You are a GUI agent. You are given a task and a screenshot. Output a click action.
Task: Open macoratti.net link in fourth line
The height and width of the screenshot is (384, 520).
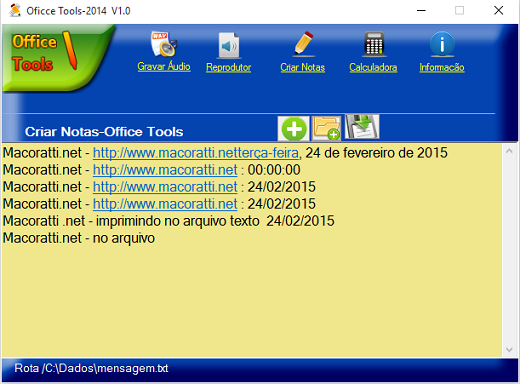pyautogui.click(x=165, y=204)
